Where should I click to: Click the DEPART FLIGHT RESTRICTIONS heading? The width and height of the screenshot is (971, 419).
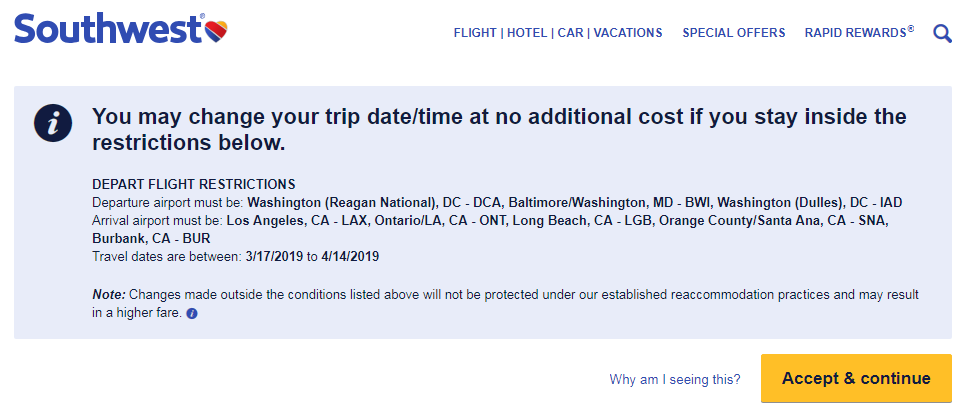click(x=194, y=184)
